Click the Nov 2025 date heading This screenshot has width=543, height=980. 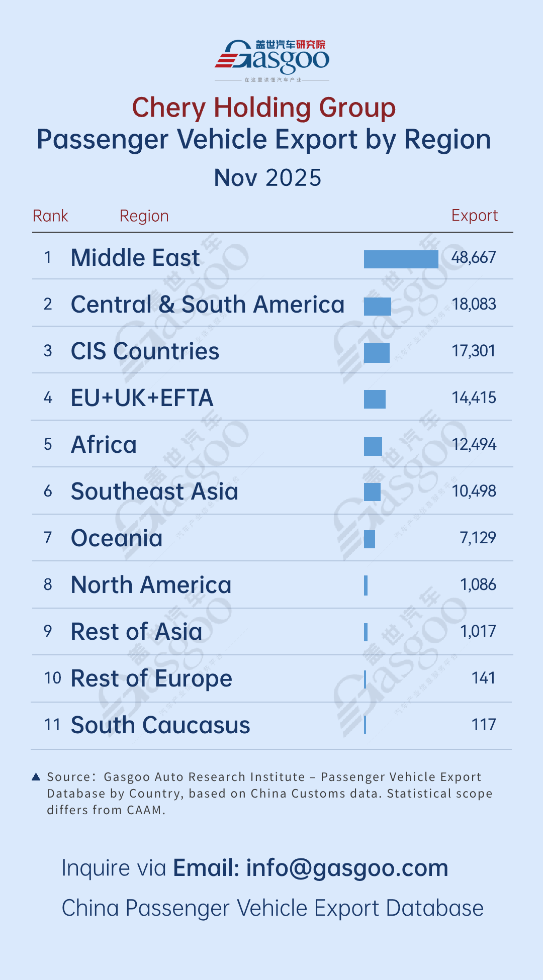tap(267, 178)
